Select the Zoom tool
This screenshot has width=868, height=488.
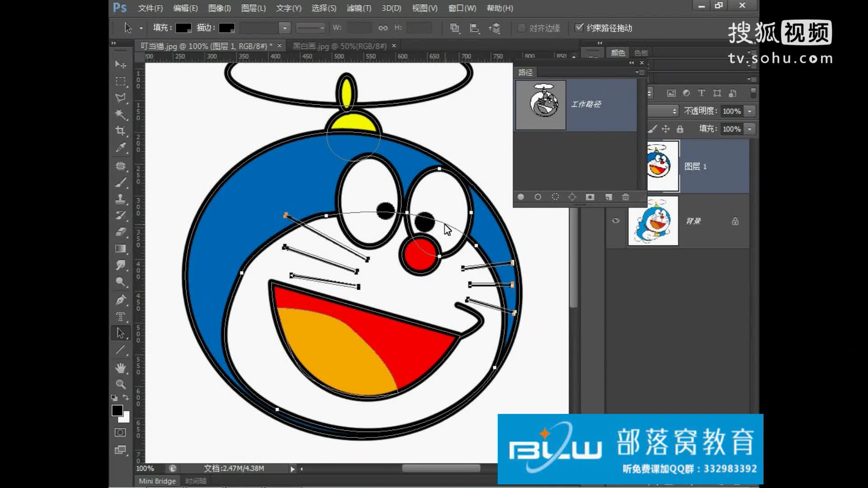120,385
